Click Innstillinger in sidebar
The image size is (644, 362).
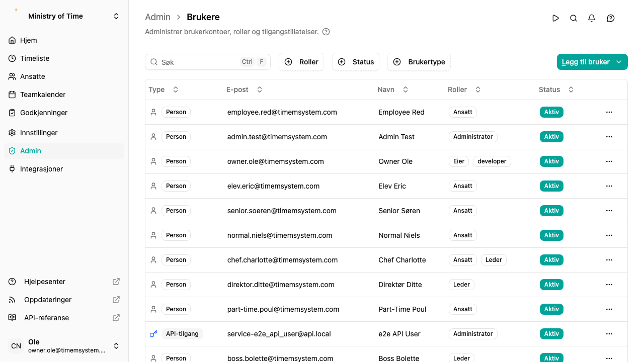point(64,133)
